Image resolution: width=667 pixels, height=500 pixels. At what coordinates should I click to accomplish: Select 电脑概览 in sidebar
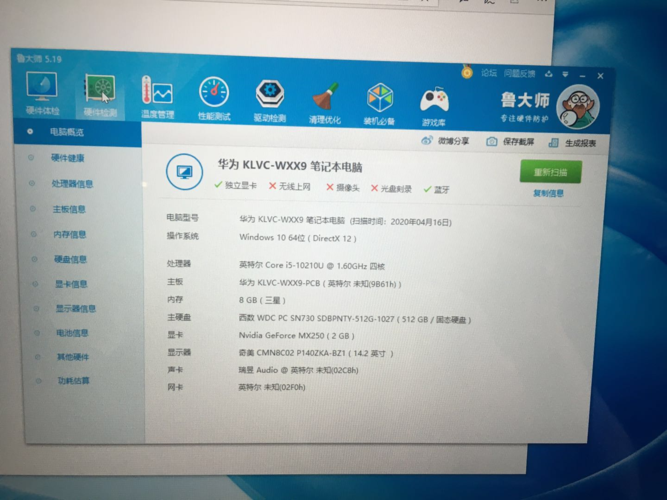pos(77,133)
